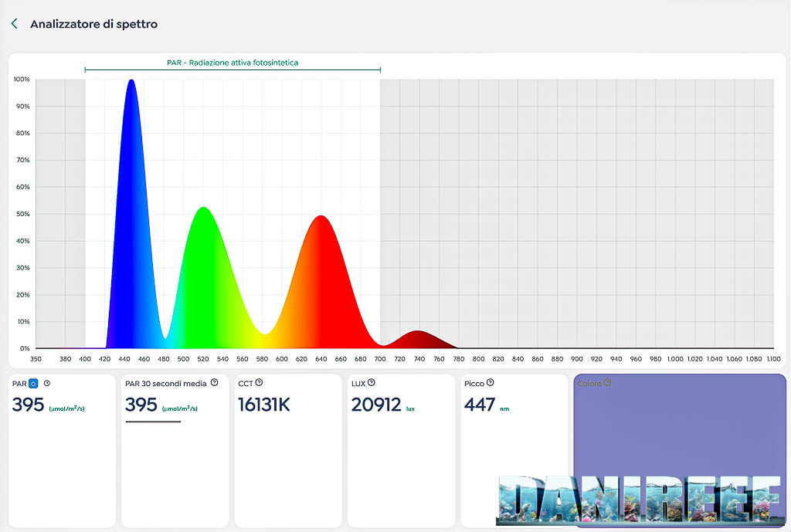Click the 395 PAR reading
The width and height of the screenshot is (791, 532).
tap(29, 405)
